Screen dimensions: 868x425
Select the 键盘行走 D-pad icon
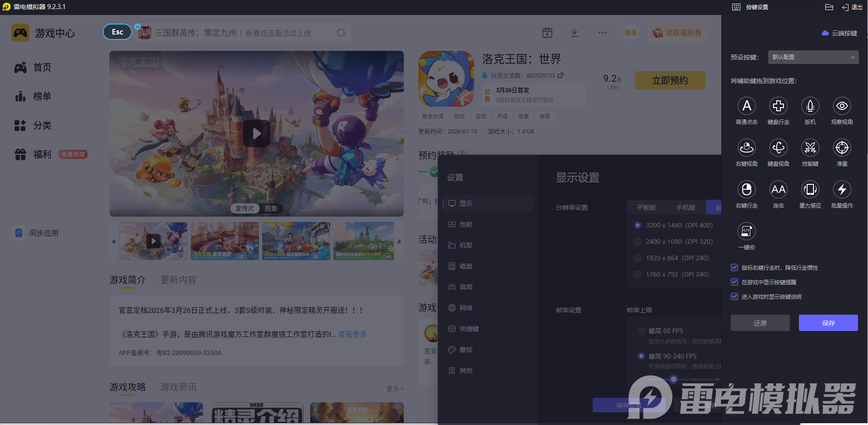click(778, 106)
